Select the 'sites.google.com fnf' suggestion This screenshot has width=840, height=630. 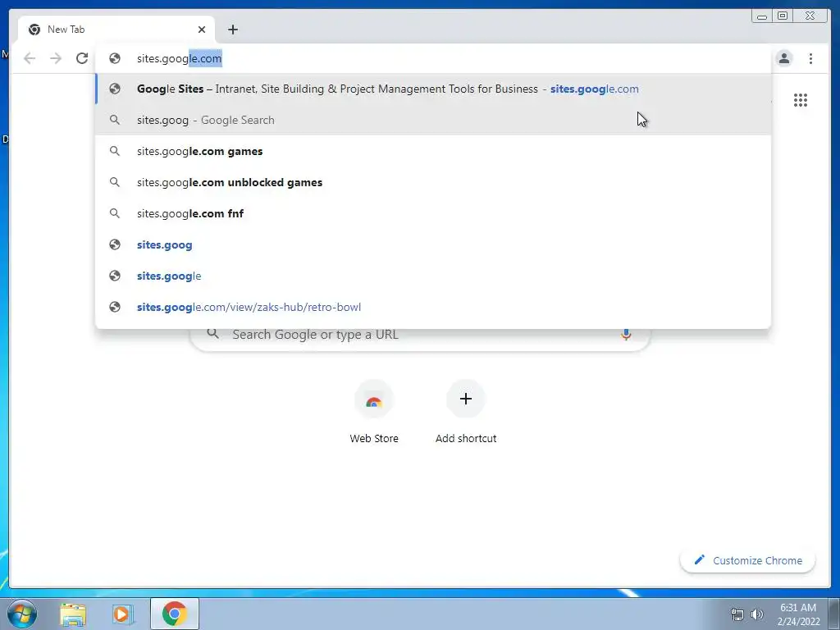click(x=433, y=213)
